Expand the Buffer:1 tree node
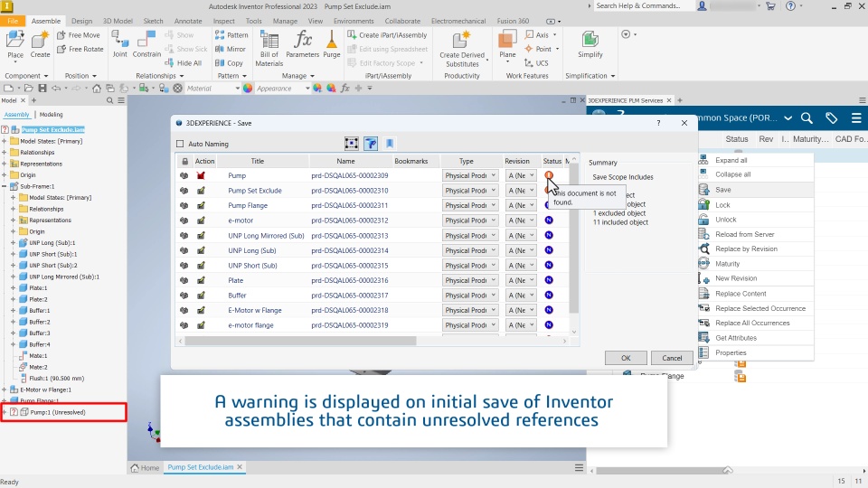The height and width of the screenshot is (488, 868). point(14,310)
